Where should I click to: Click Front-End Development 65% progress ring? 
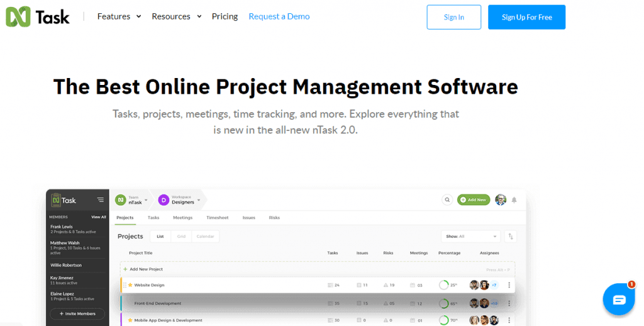pos(443,303)
